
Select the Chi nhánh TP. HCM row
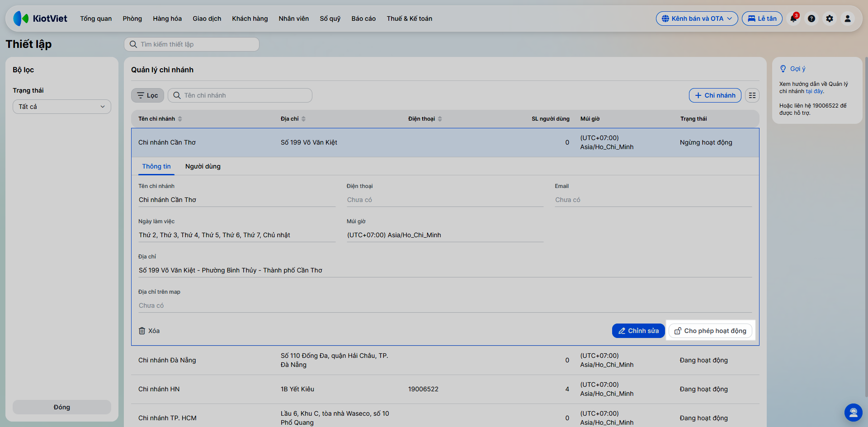coord(445,416)
